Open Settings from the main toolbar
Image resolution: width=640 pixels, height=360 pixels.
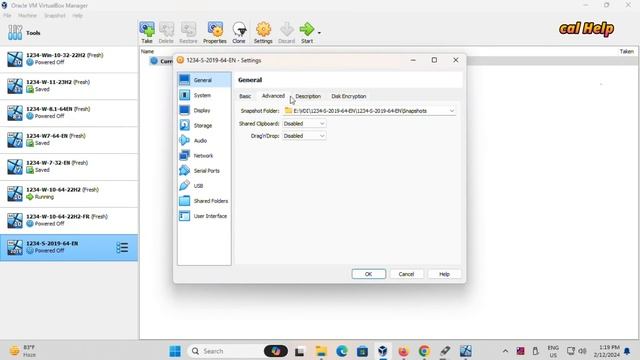tap(263, 33)
